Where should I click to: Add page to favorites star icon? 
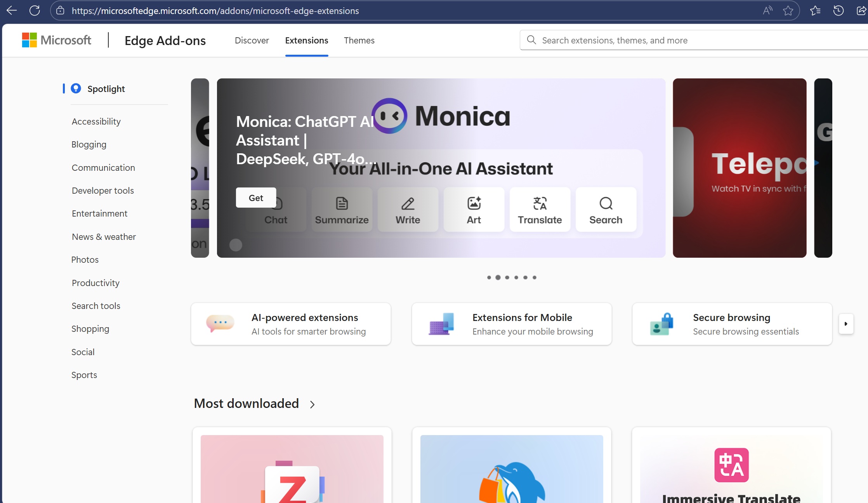788,10
